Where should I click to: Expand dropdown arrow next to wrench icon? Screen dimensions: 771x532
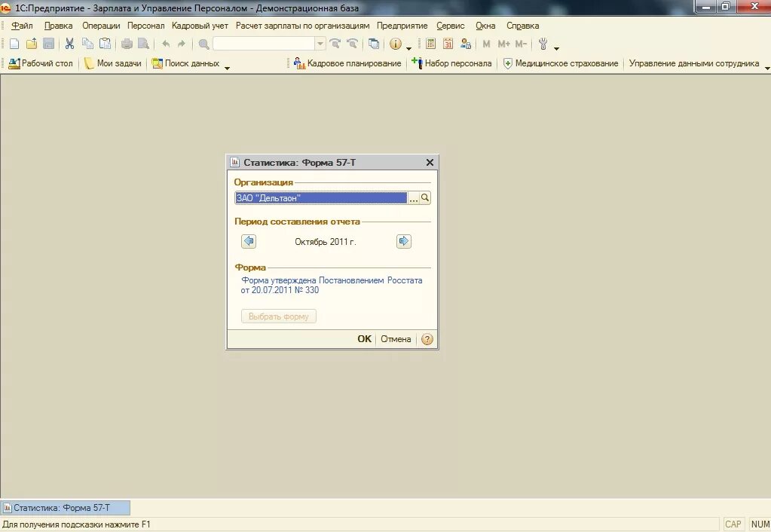click(557, 48)
